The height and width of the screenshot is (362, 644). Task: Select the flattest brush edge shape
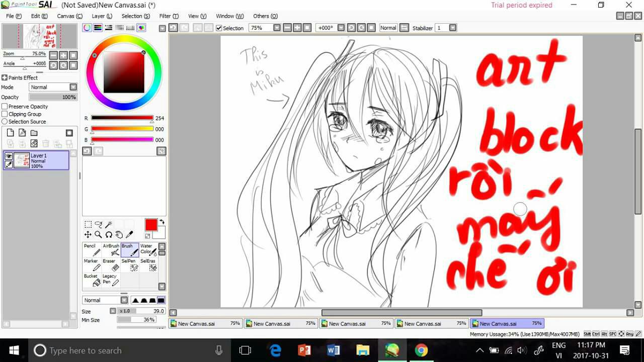[161, 300]
